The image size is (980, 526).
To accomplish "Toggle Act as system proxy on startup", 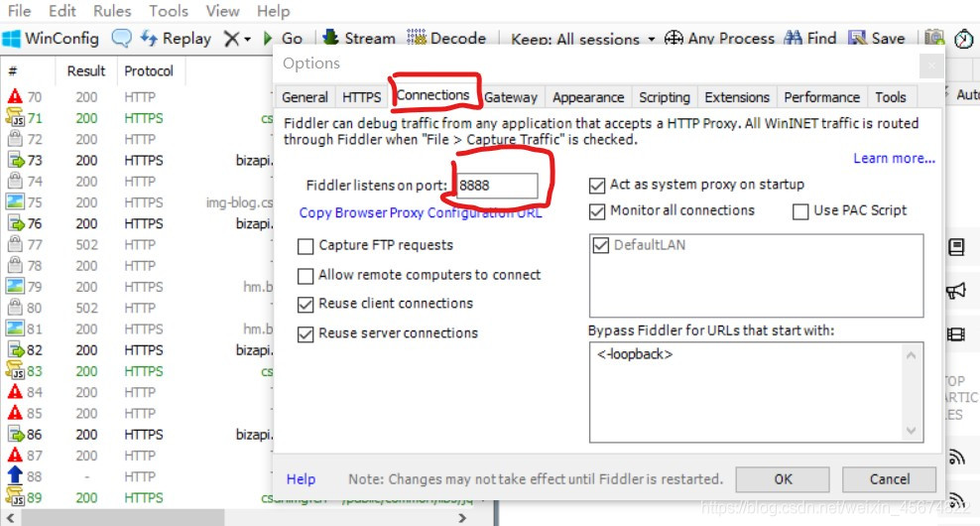I will (x=597, y=186).
